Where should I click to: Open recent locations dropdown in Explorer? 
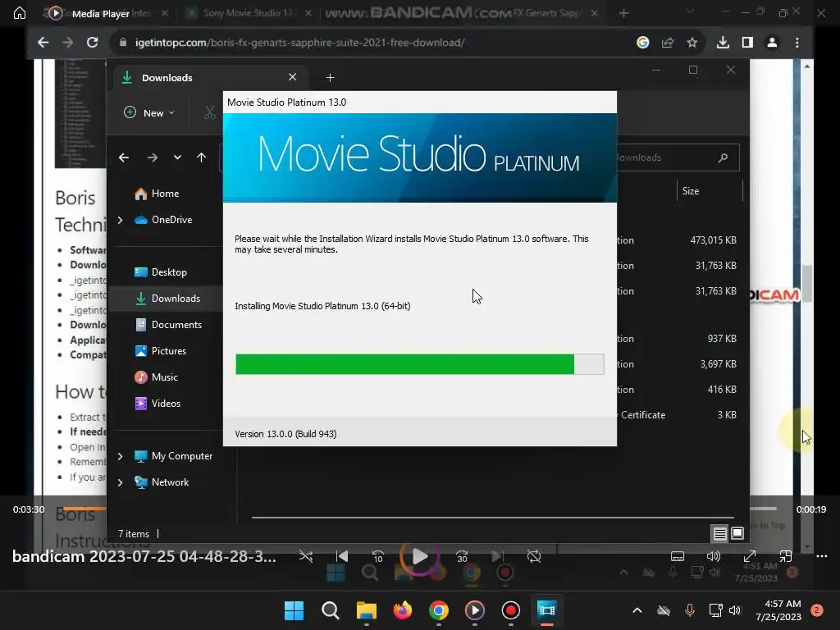pyautogui.click(x=177, y=157)
